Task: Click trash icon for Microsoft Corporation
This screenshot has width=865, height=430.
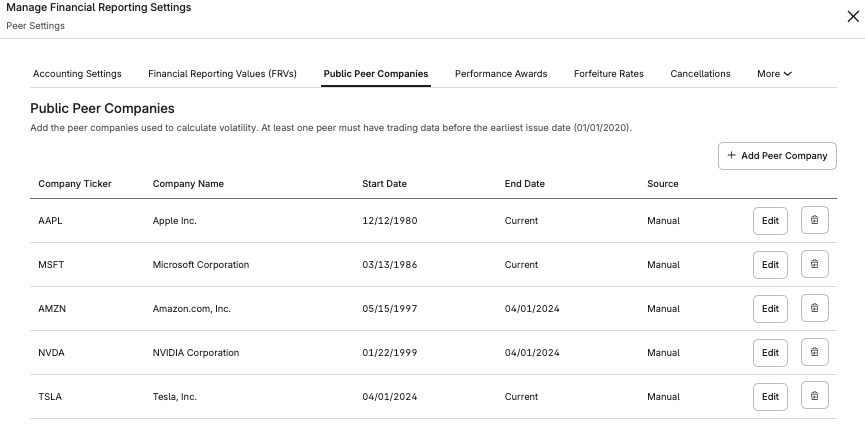Action: pos(815,265)
